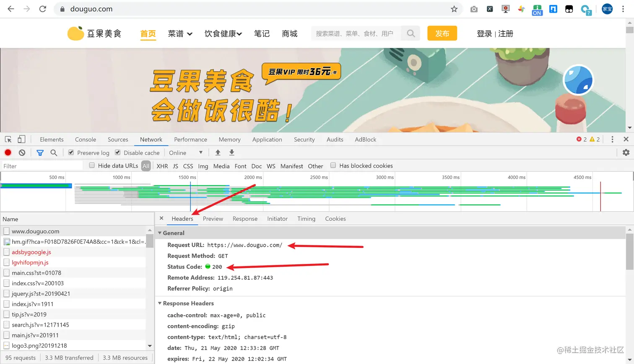Select main.css?st=01078 request row

tap(73, 273)
